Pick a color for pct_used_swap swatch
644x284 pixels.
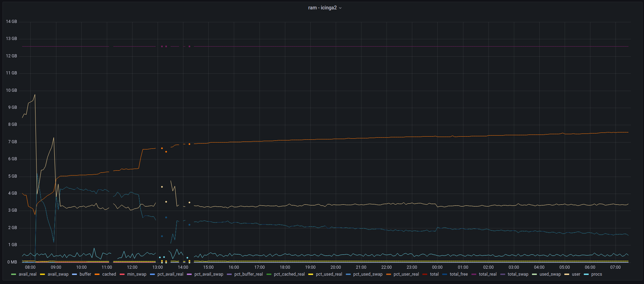tap(348, 274)
